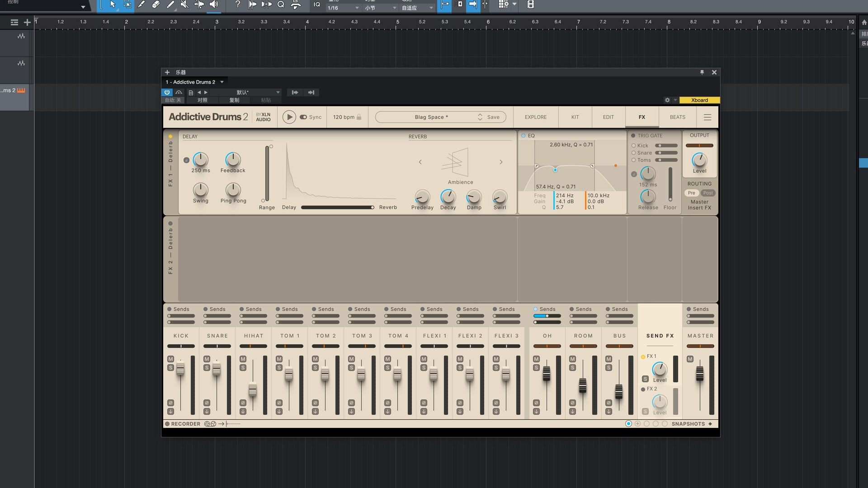Click the video filmstrip icon in toolbar
Image resolution: width=868 pixels, height=488 pixels.
tap(531, 5)
